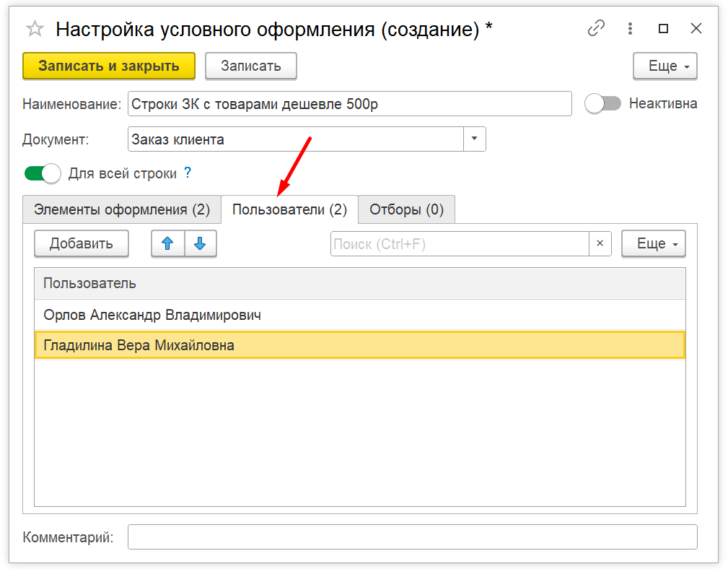Copy link to this form
This screenshot has width=728, height=569.
coord(596,28)
